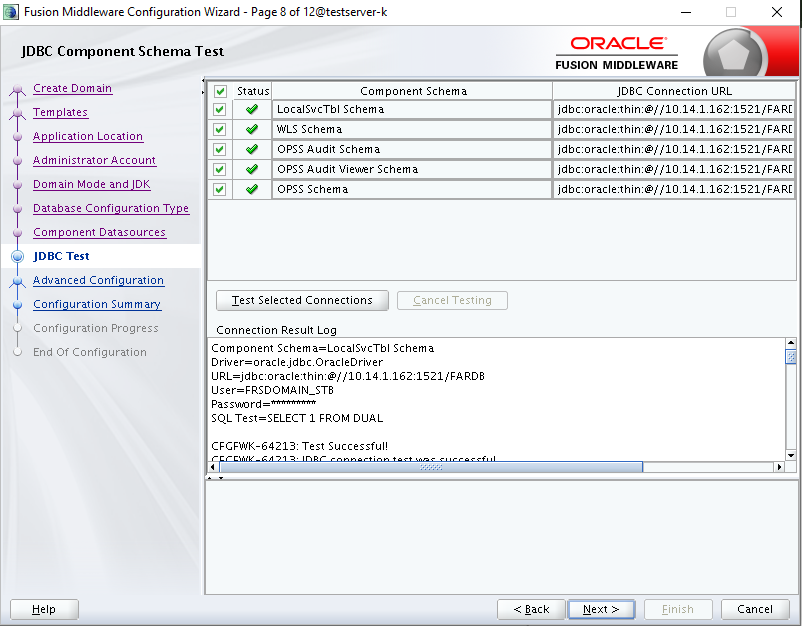Select the JDBC Test step
Image resolution: width=802 pixels, height=626 pixels.
[x=61, y=256]
